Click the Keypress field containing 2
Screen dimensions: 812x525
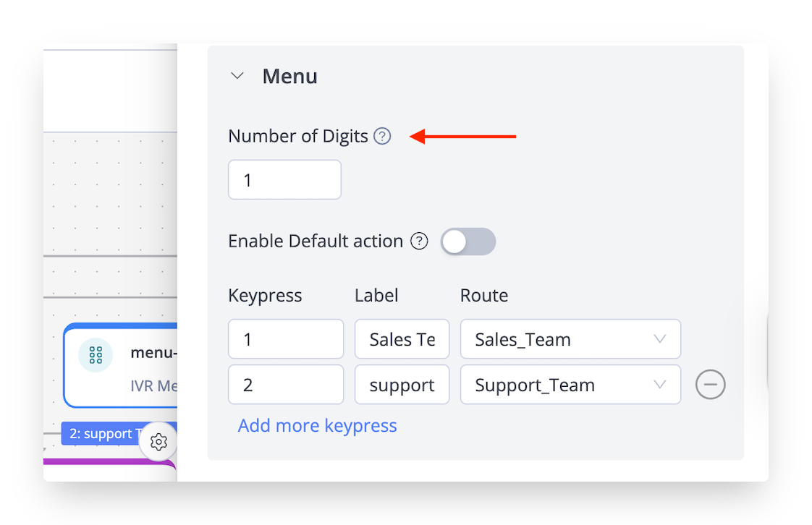(x=286, y=385)
